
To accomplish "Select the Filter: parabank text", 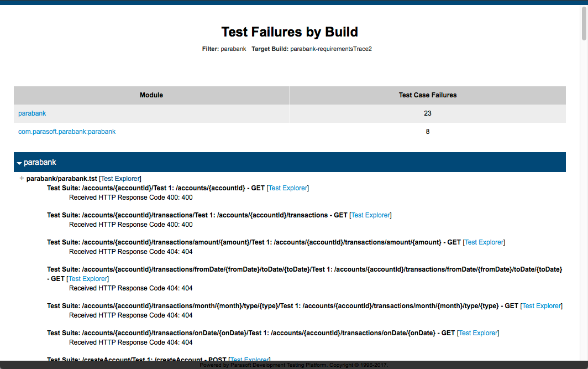I will (x=224, y=49).
